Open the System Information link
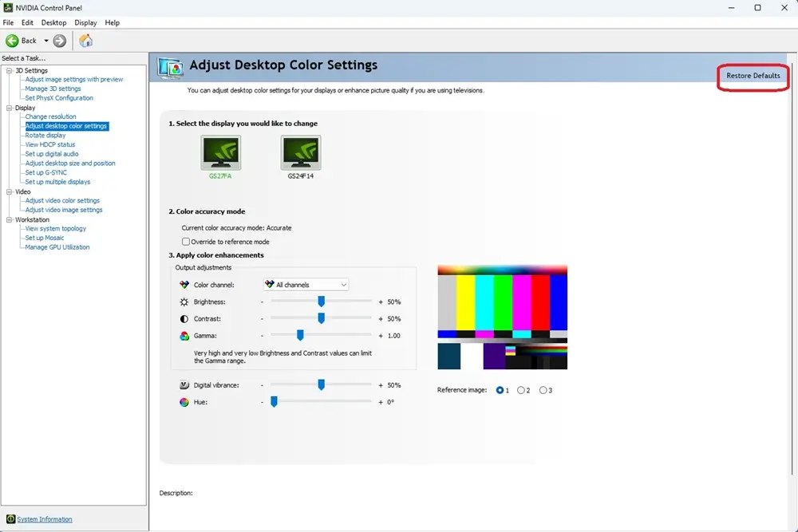This screenshot has width=798, height=532. tap(45, 519)
